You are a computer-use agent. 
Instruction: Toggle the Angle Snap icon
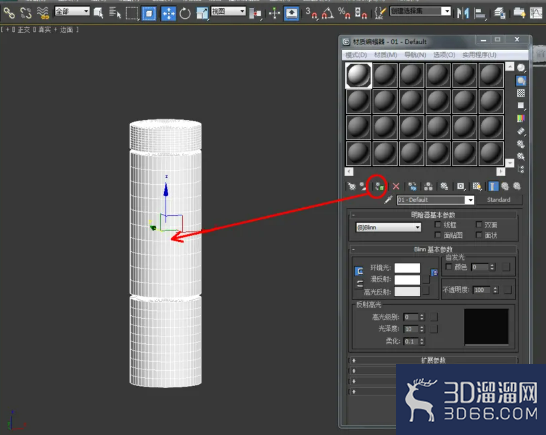pyautogui.click(x=328, y=13)
